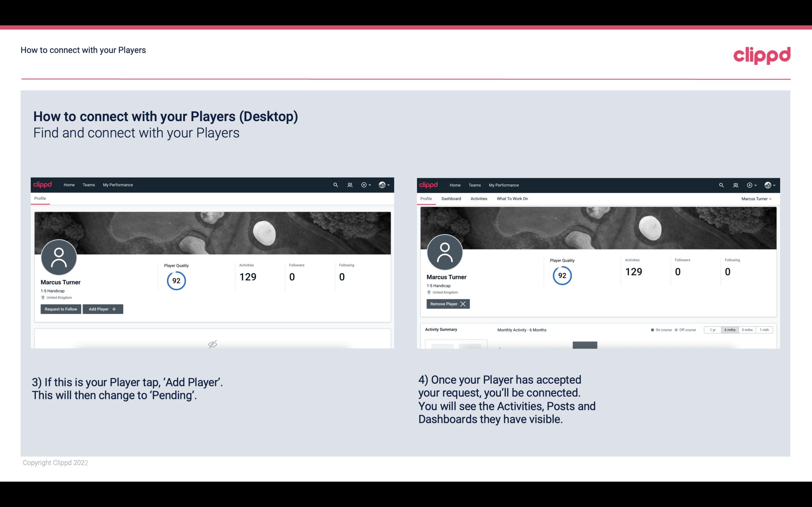This screenshot has width=812, height=507.
Task: Click the 'Activities' tab on right panel
Action: [x=479, y=199]
